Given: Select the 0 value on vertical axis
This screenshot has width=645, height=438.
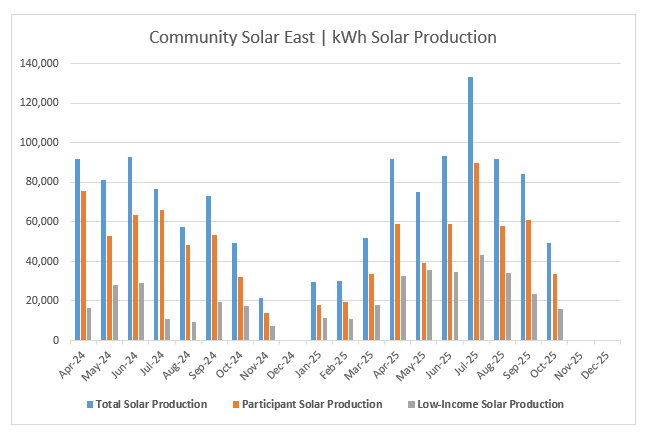Looking at the screenshot, I should (55, 341).
